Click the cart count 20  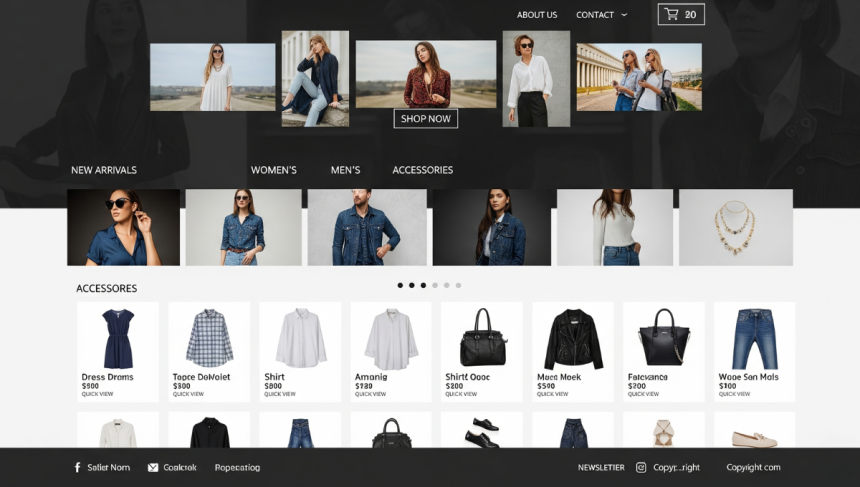tap(691, 15)
